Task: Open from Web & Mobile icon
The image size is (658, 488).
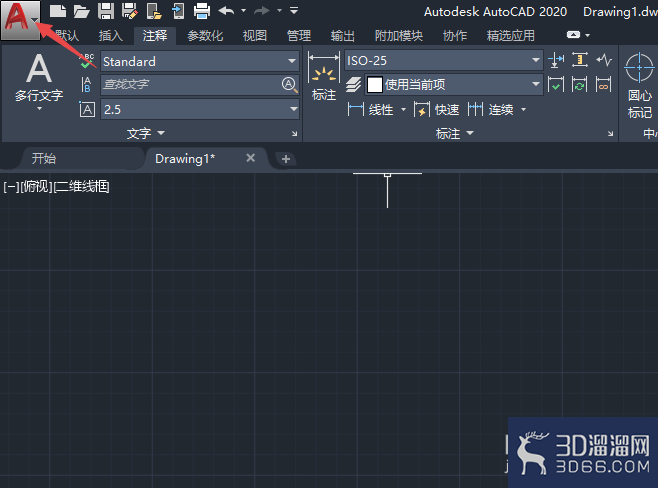Action: coord(154,11)
